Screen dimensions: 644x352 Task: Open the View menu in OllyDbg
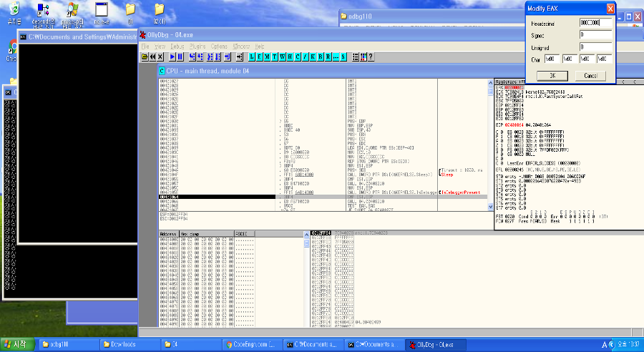pos(160,47)
